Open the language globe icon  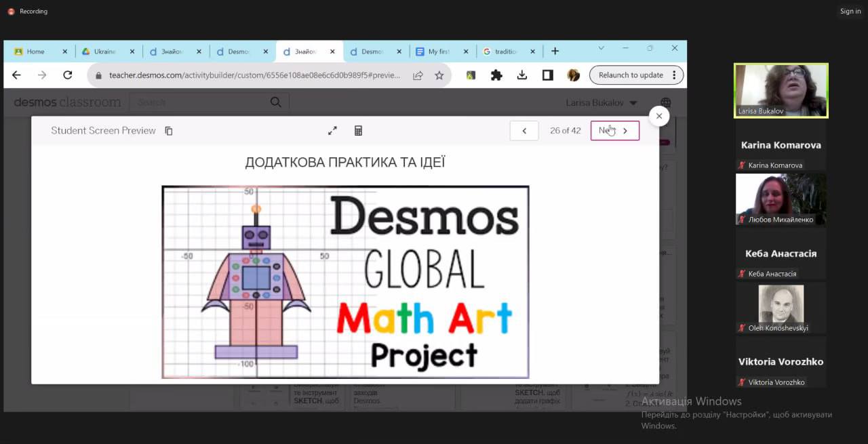coord(666,103)
